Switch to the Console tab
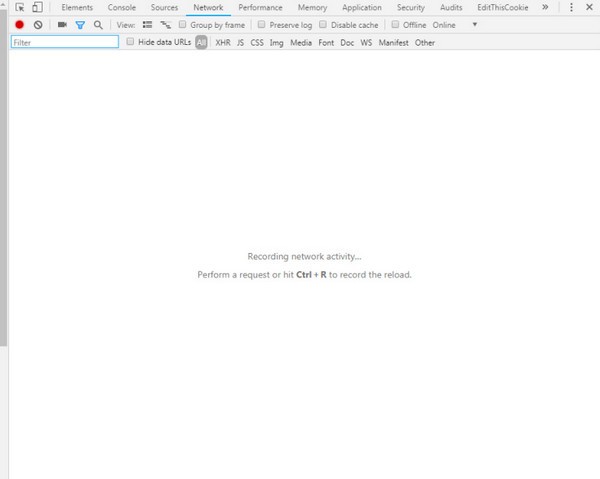Viewport: 600px width, 479px height. pyautogui.click(x=122, y=7)
